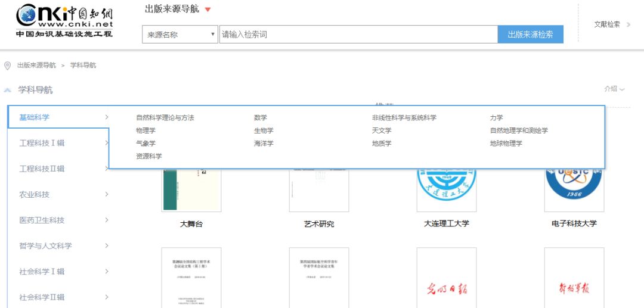644x308 pixels.
Task: Open 出版来源导航 breadcrumb link
Action: (36, 65)
